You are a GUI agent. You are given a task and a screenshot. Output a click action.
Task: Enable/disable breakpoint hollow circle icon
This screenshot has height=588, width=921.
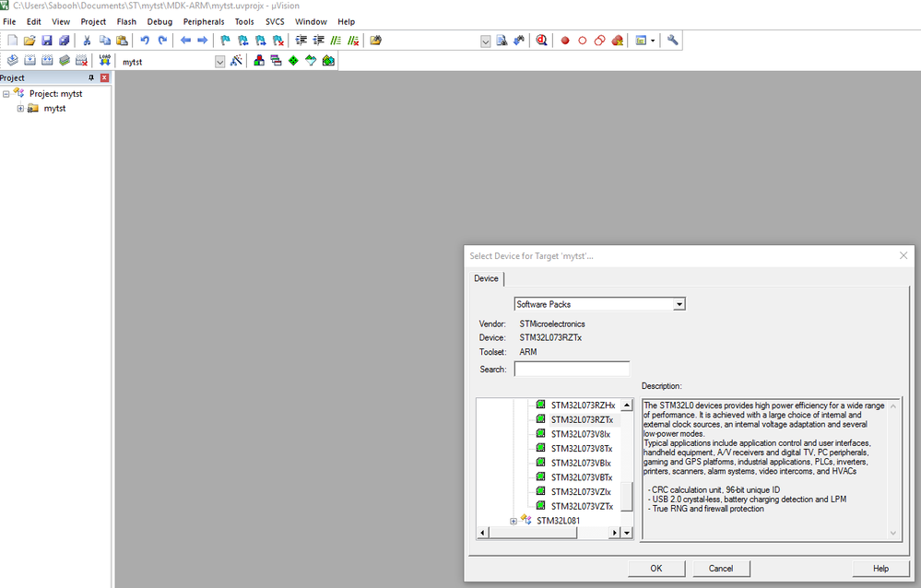(x=582, y=41)
